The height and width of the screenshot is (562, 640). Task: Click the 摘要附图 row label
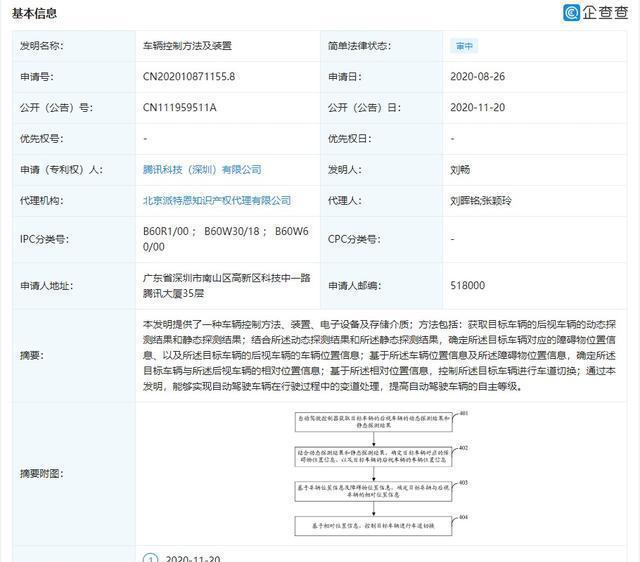[x=41, y=473]
